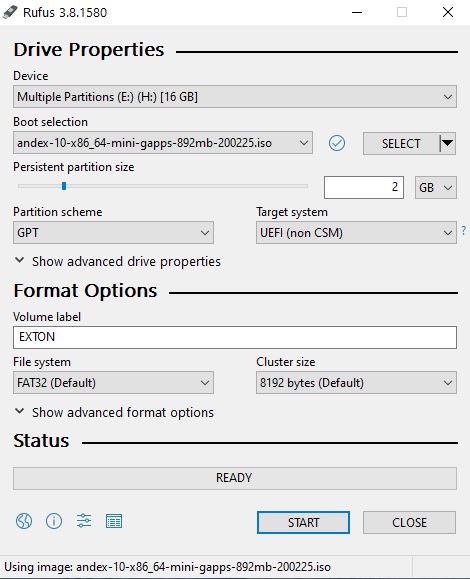Viewport: 470px width, 579px height.
Task: Click the Volume label EXTON field
Action: point(235,337)
